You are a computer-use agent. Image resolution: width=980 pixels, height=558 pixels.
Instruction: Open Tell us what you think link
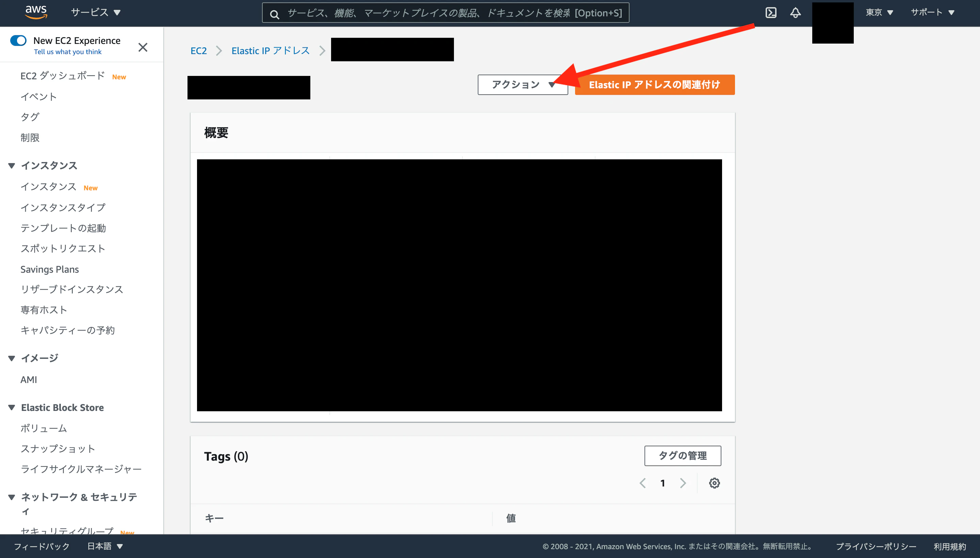(68, 52)
